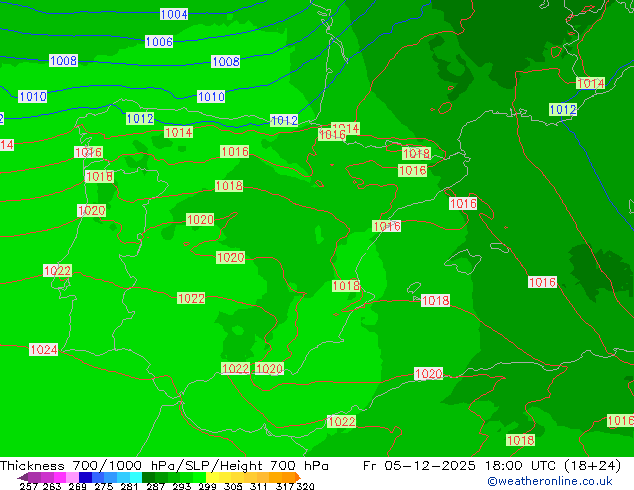The image size is (634, 490).
Task: Click the legend value 263
Action: (x=52, y=486)
